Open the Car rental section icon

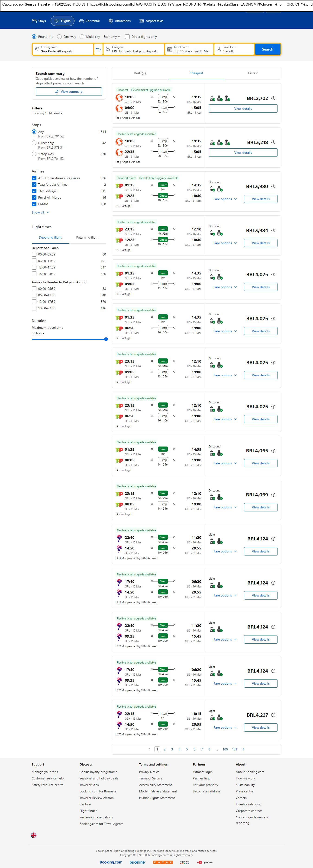coord(82,21)
